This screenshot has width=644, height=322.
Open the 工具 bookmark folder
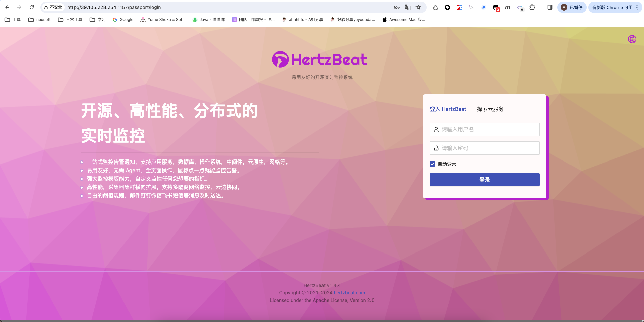(x=13, y=20)
